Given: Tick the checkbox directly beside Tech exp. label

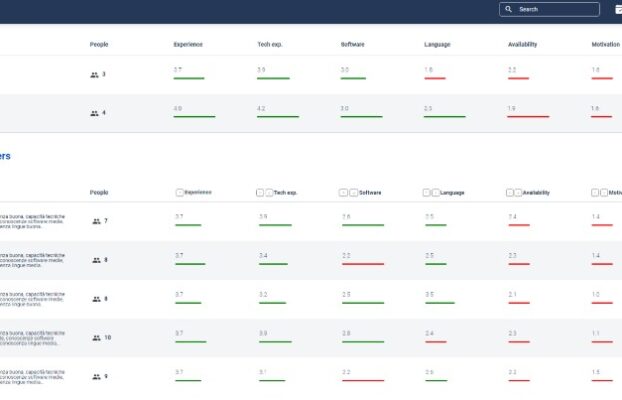Looking at the screenshot, I should [x=269, y=192].
